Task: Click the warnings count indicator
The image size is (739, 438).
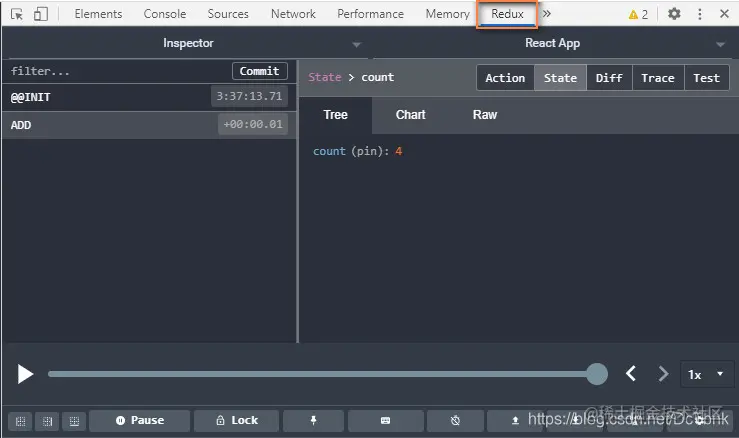Action: (x=638, y=15)
